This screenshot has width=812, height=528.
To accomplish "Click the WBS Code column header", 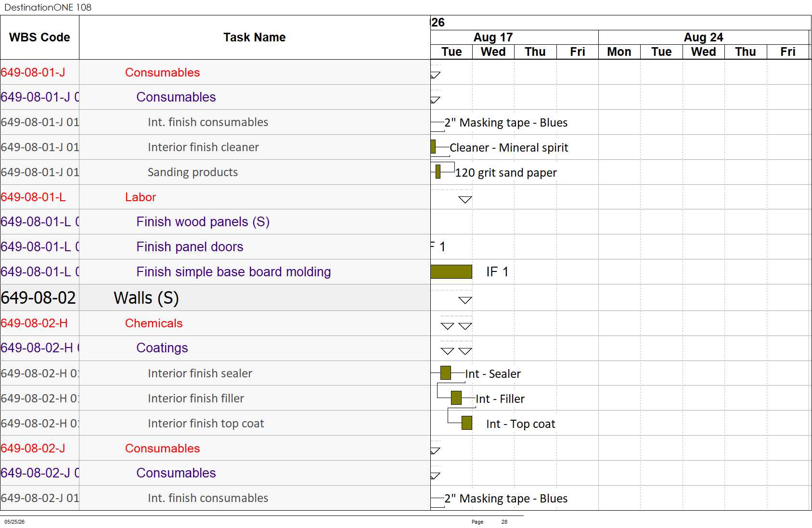I will pyautogui.click(x=39, y=38).
